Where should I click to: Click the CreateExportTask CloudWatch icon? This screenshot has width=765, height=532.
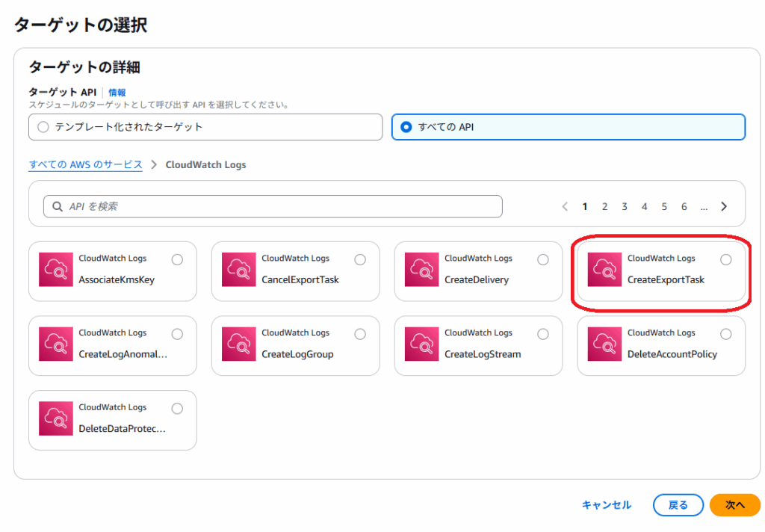604,270
